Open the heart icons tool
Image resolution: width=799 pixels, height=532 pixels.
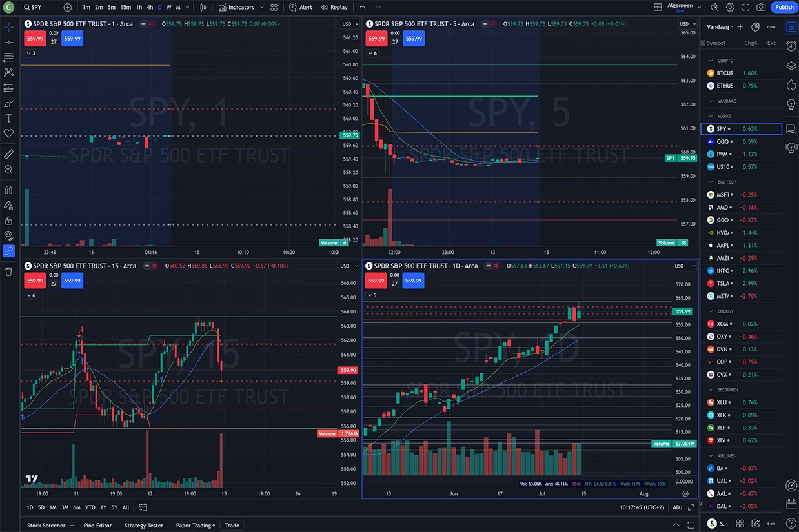click(8, 133)
